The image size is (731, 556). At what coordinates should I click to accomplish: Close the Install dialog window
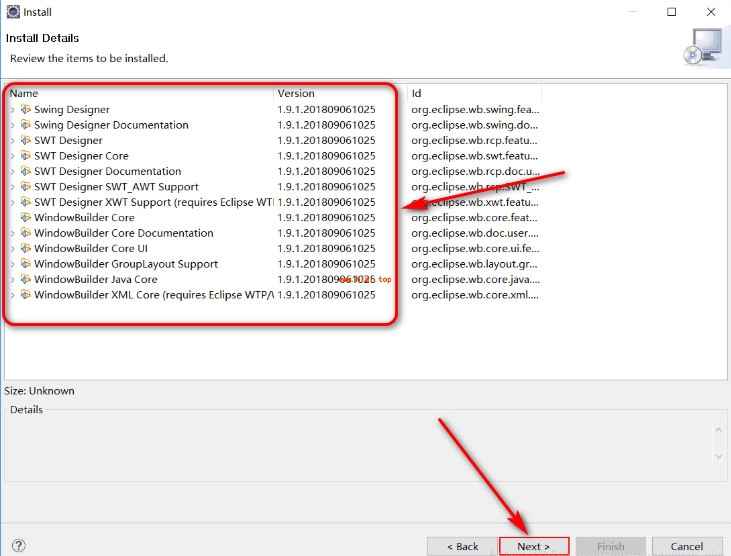711,12
